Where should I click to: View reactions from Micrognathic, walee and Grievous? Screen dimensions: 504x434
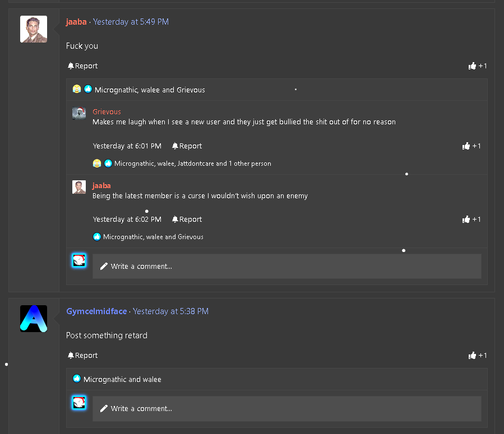click(150, 90)
